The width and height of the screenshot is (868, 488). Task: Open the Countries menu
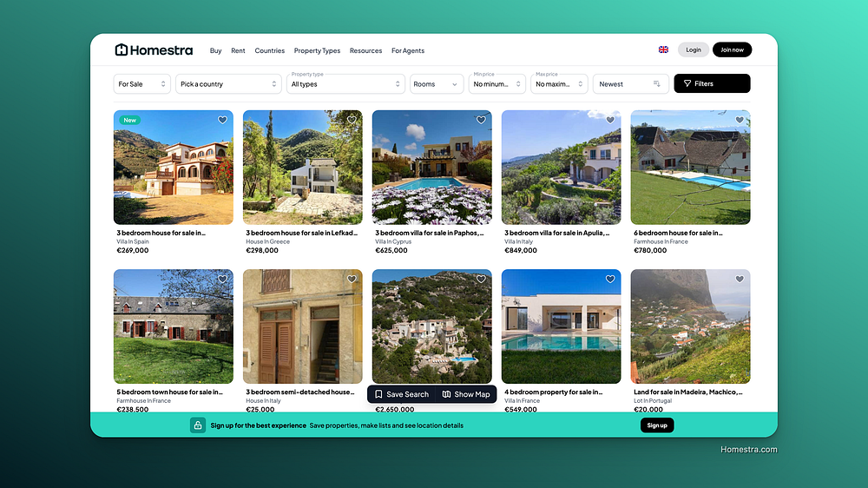click(x=270, y=50)
